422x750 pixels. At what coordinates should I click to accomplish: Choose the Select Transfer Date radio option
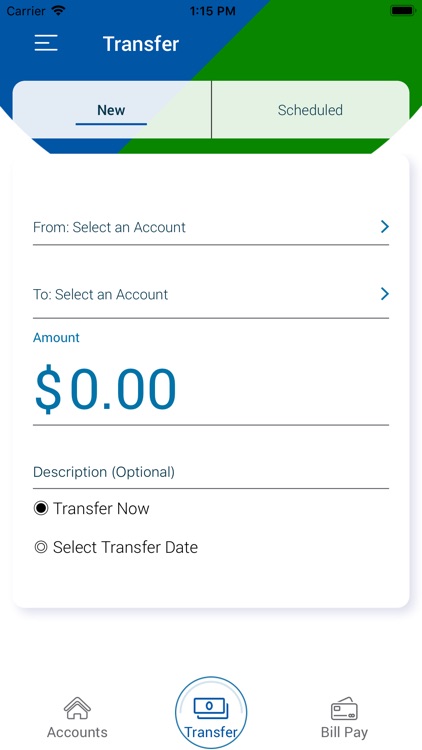[41, 547]
